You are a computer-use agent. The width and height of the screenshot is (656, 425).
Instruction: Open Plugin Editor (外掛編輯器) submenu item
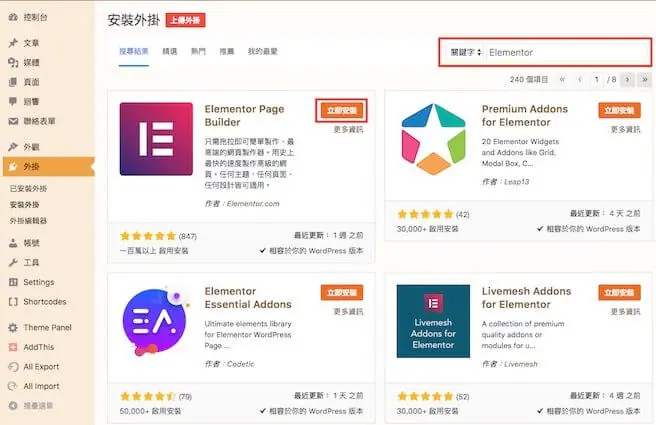click(28, 220)
